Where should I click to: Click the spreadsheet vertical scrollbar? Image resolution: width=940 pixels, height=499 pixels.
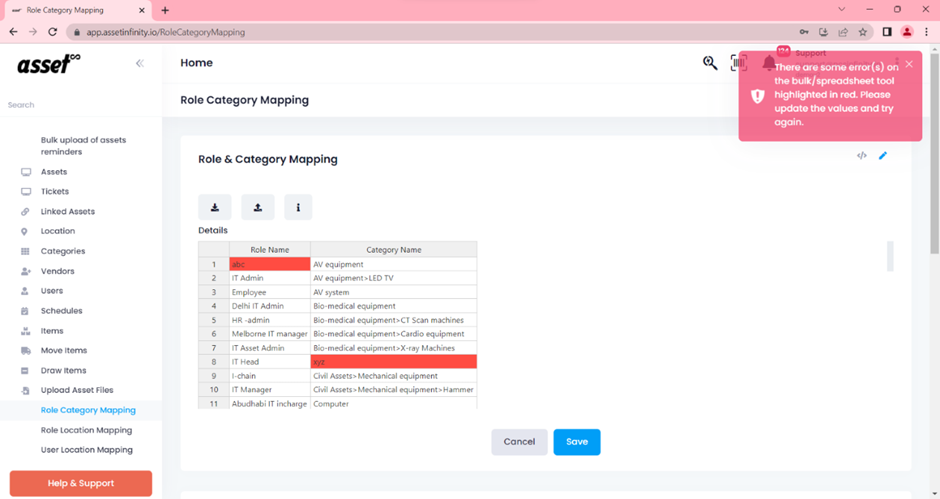(890, 256)
